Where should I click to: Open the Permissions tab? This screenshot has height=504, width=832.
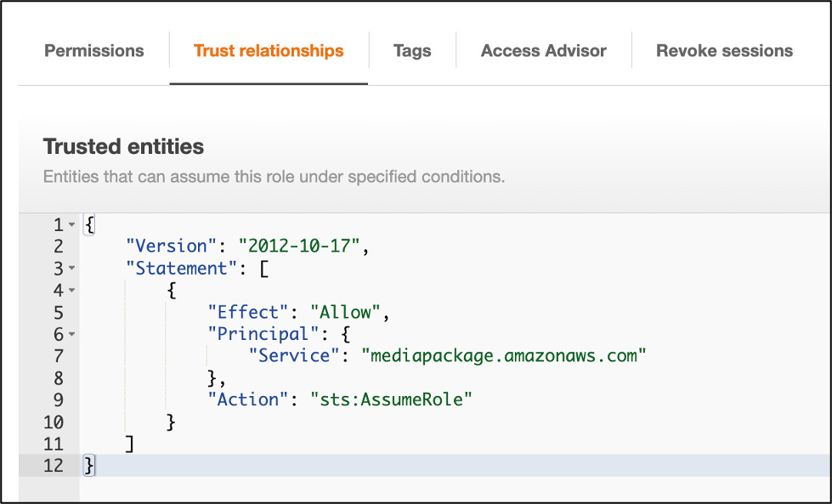94,51
